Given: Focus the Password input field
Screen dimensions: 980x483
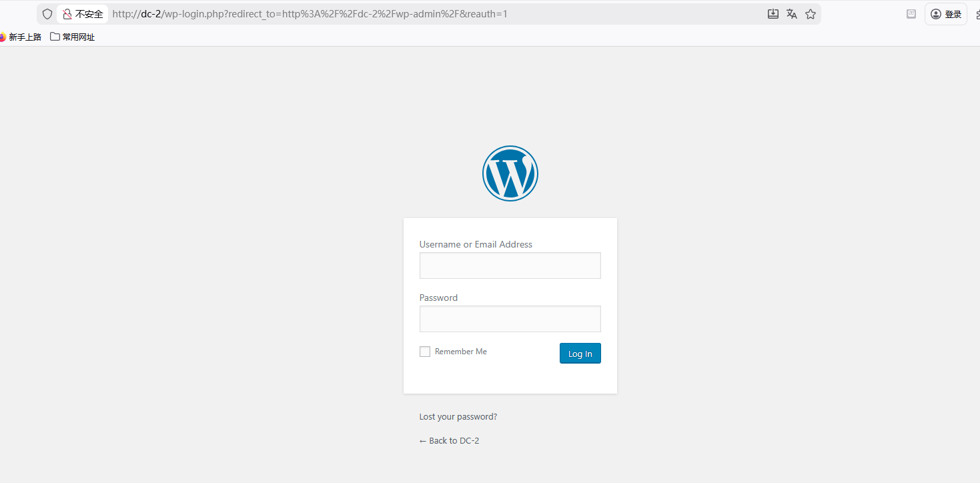Looking at the screenshot, I should (x=510, y=319).
